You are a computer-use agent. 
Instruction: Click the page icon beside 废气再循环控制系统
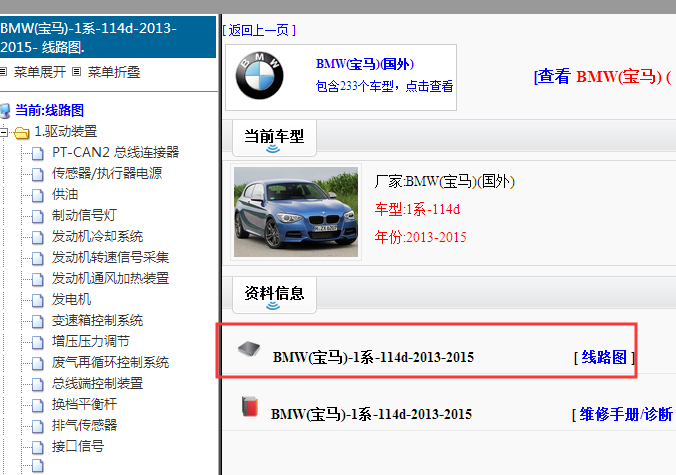coord(38,363)
